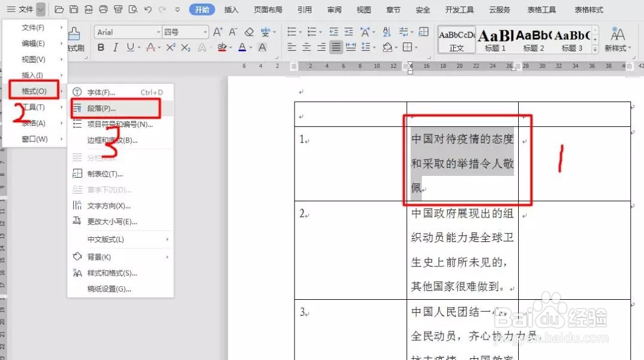
Task: Apply the font color A swatch
Action: (x=242, y=48)
